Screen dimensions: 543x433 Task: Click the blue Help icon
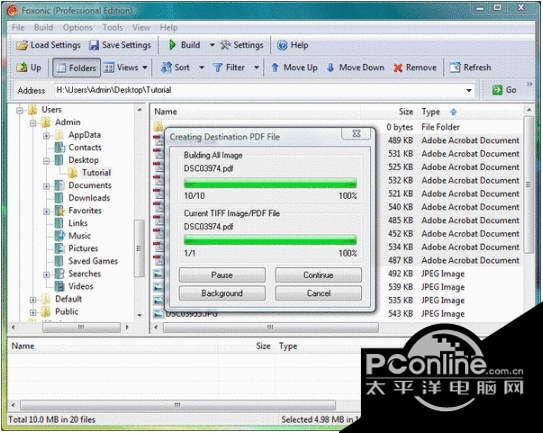(282, 45)
